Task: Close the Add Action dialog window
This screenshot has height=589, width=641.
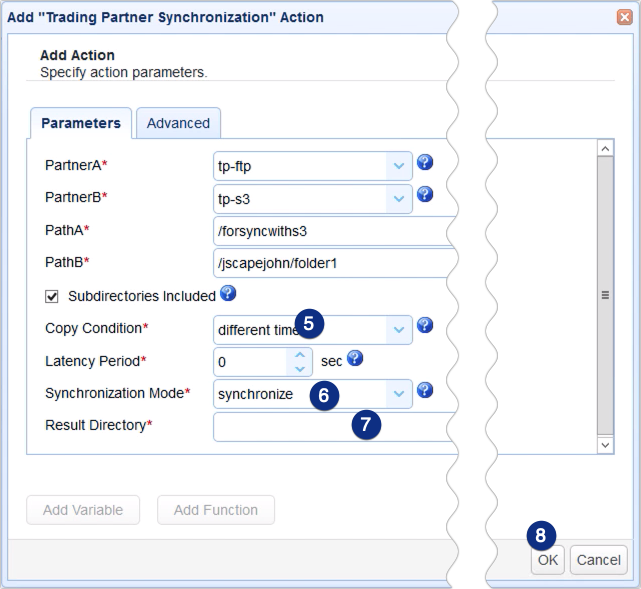Action: tap(624, 17)
